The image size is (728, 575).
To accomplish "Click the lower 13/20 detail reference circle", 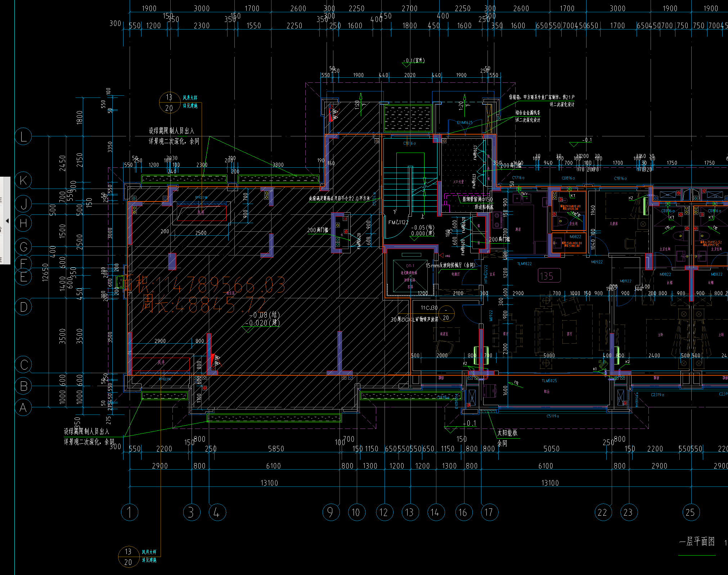I will (129, 557).
